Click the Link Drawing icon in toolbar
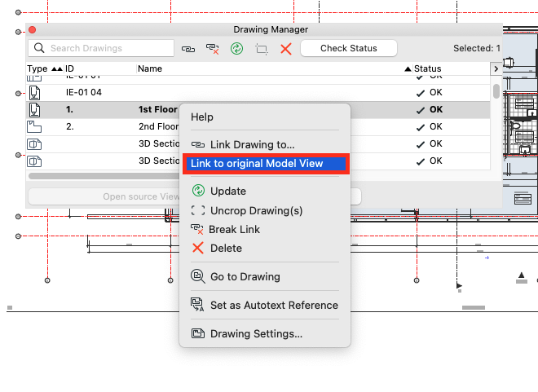Screen dimensions: 538x392 tap(188, 49)
